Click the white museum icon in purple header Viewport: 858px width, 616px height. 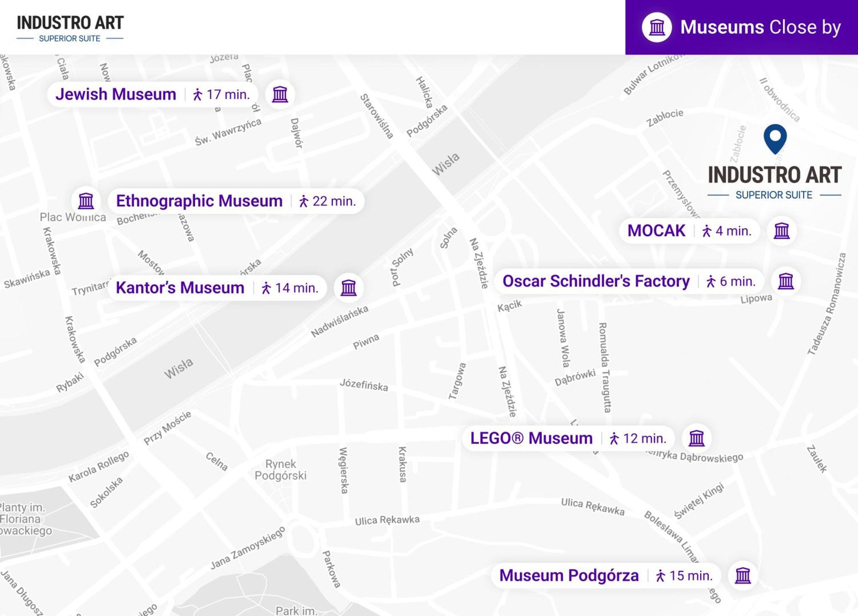(x=657, y=27)
